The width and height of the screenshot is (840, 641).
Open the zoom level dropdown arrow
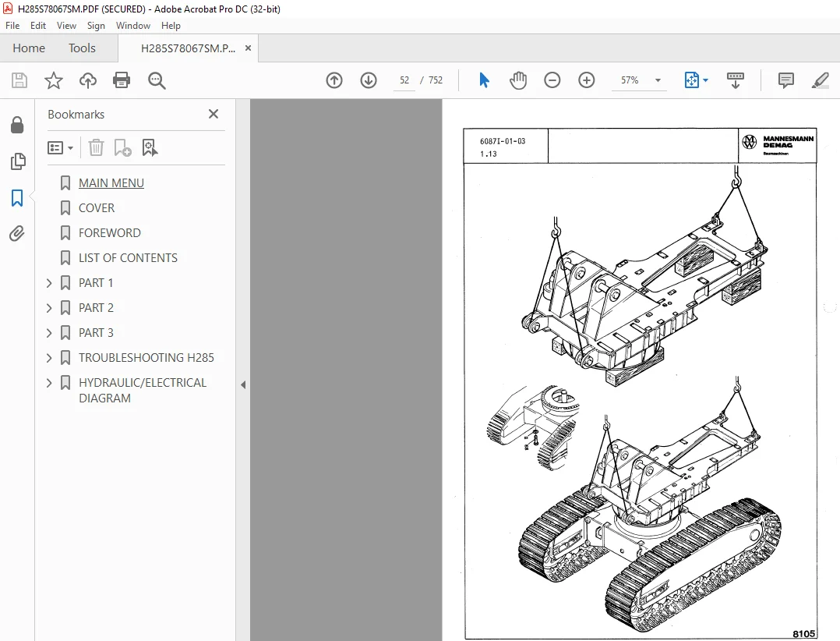tap(658, 80)
